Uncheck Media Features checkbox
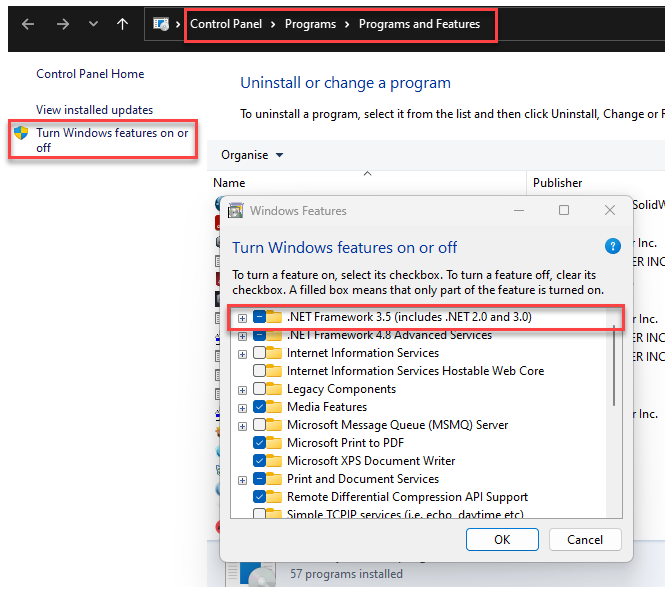This screenshot has height=591, width=672. 259,407
